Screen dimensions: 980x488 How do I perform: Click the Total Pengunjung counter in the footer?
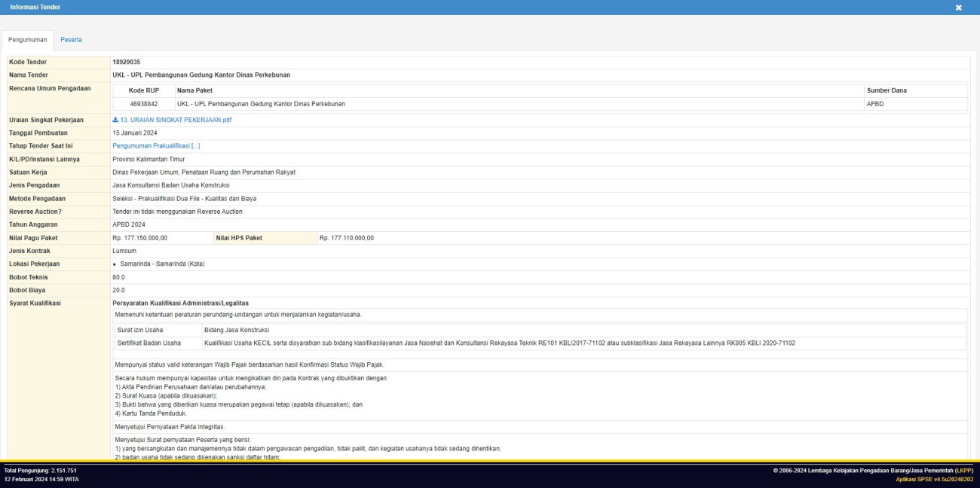pyautogui.click(x=40, y=471)
